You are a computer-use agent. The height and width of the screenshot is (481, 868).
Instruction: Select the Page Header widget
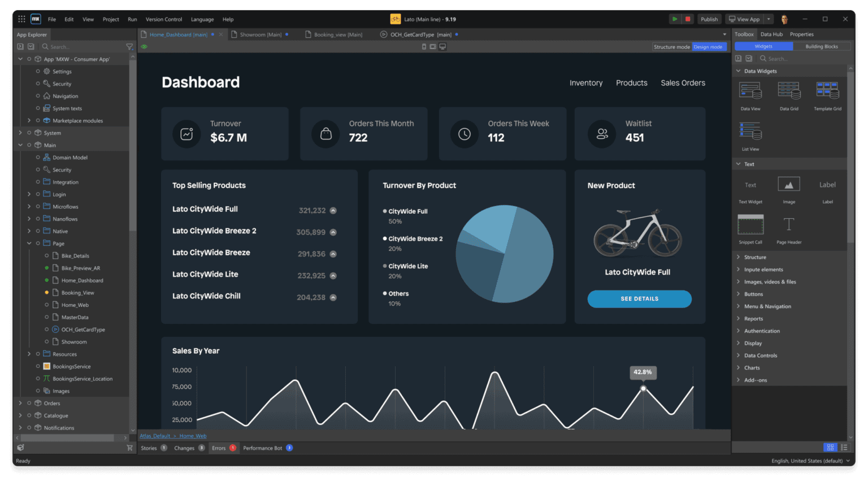[789, 225]
